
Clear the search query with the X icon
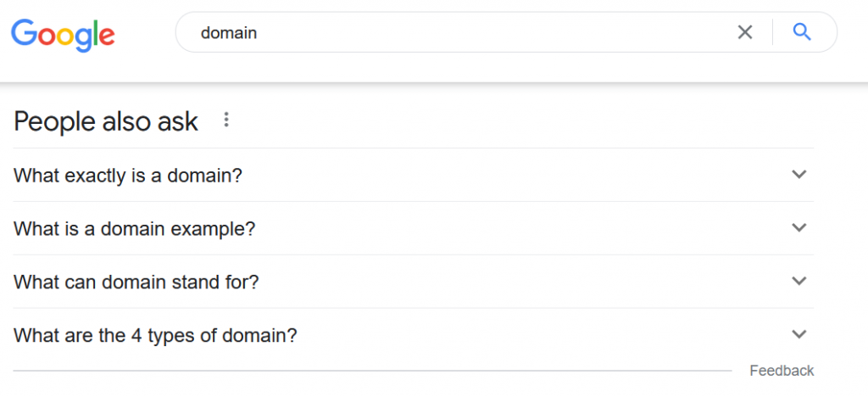(x=745, y=33)
